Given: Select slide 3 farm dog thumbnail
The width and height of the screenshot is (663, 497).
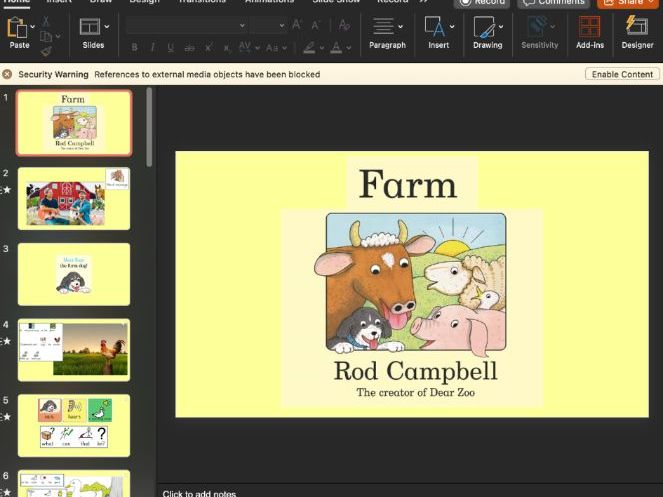Looking at the screenshot, I should [74, 274].
